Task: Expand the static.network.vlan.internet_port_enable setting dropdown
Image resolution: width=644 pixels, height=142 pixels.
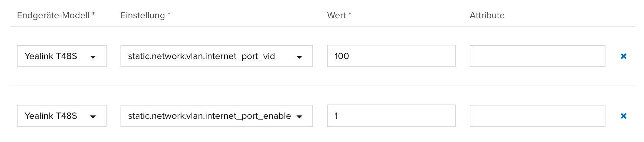Action: [x=216, y=116]
